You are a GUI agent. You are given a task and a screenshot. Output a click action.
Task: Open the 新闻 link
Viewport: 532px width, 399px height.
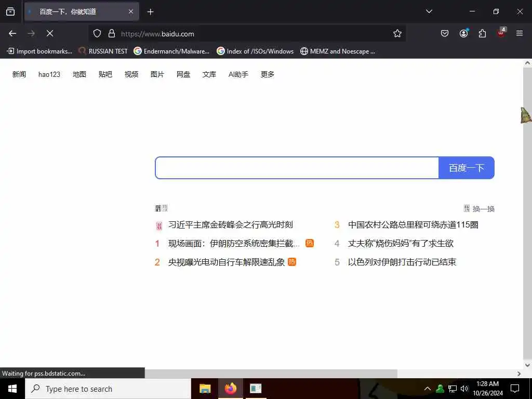pyautogui.click(x=19, y=74)
